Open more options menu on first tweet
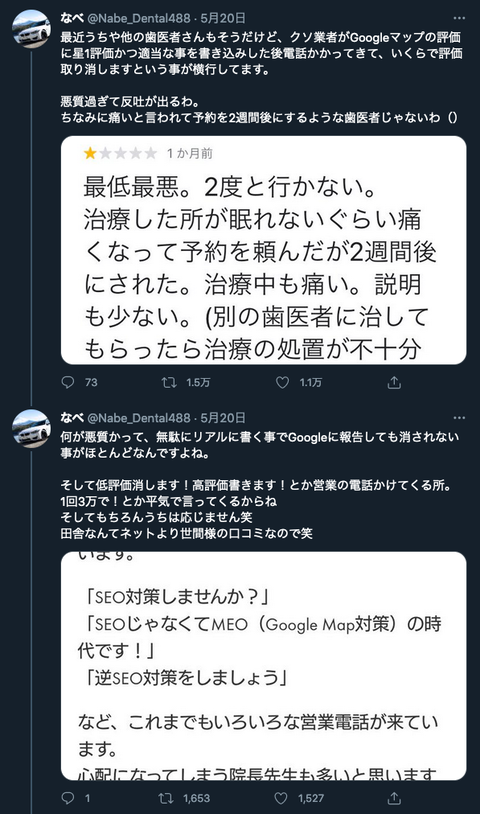 459,18
